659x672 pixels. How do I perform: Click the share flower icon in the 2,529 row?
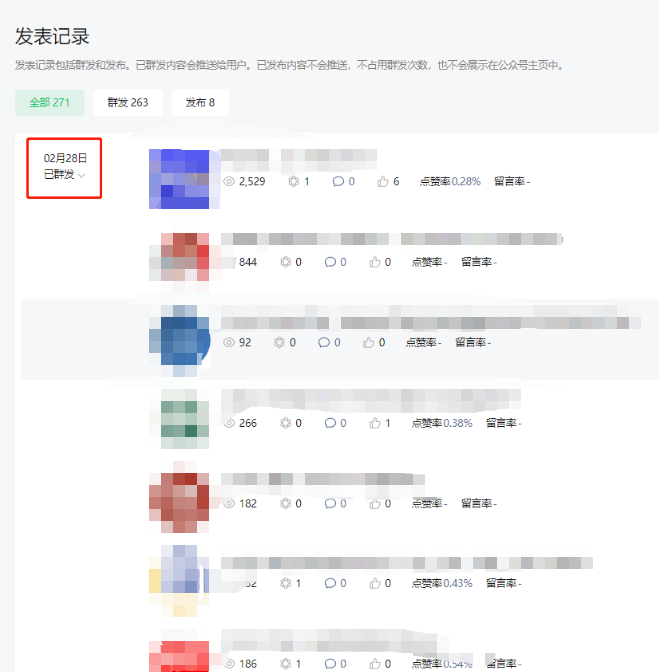pos(294,181)
